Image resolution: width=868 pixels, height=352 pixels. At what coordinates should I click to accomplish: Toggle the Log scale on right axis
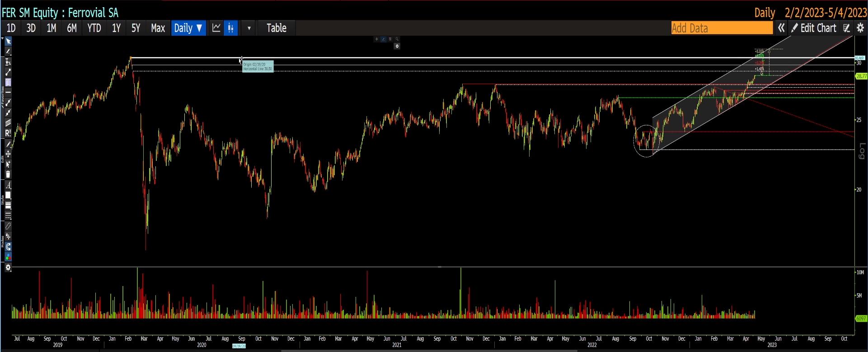(862, 151)
